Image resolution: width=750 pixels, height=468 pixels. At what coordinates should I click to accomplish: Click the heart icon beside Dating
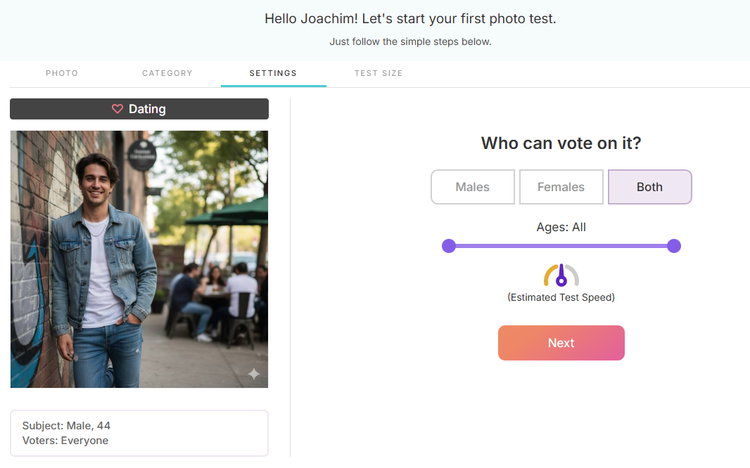click(x=117, y=109)
